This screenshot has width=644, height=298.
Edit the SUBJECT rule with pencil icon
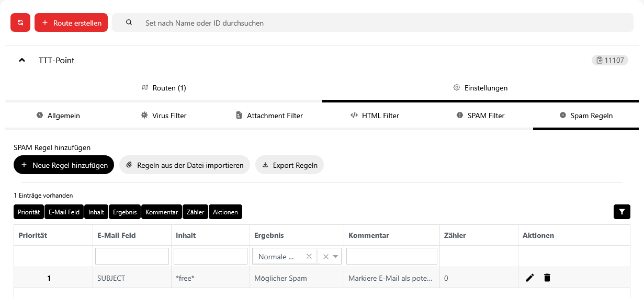click(x=530, y=278)
